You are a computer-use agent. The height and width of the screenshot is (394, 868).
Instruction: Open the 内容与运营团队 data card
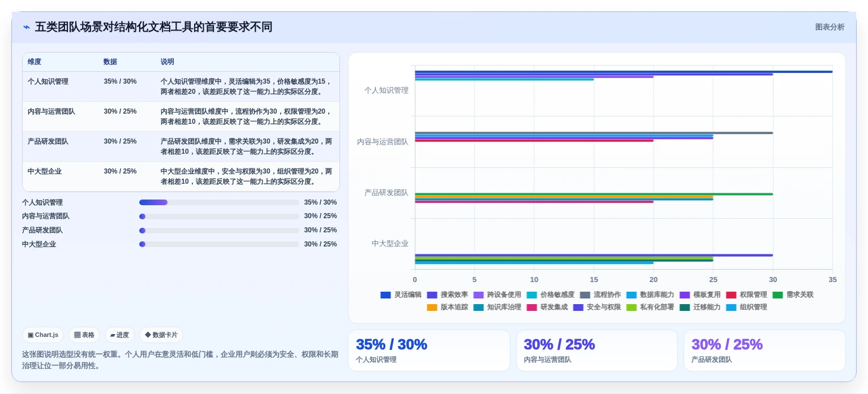[x=596, y=350]
